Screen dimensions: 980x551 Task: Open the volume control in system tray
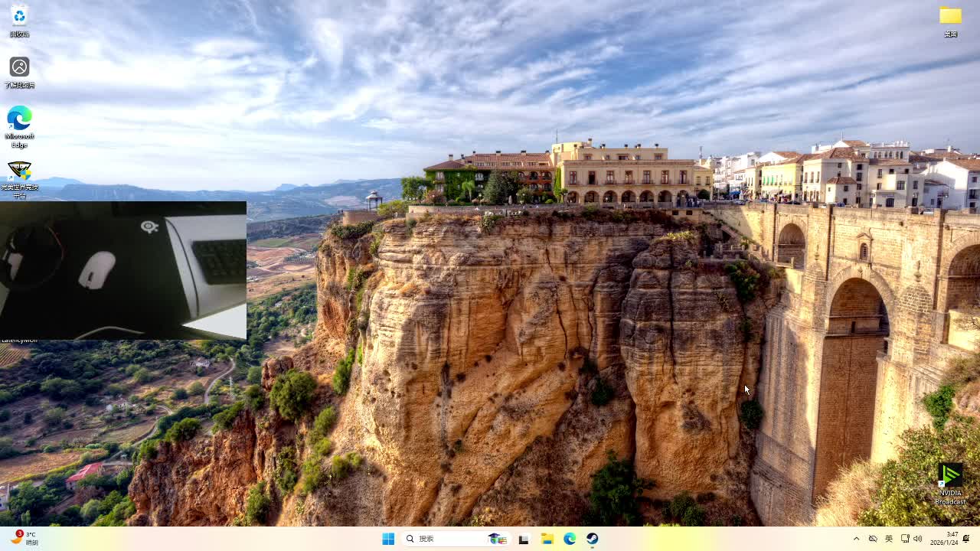[x=918, y=539]
